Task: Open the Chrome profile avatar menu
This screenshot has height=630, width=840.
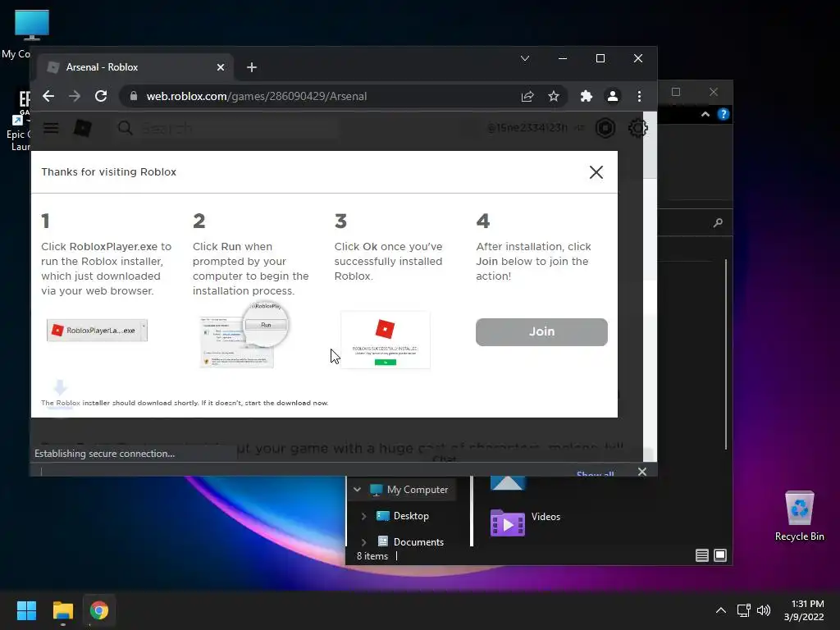Action: [x=612, y=97]
